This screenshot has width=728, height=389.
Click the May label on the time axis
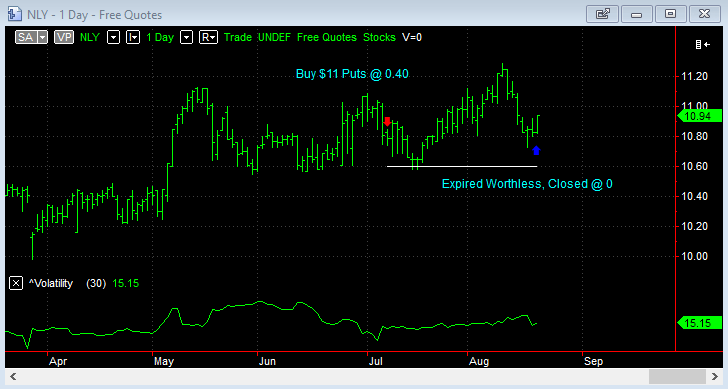(164, 361)
